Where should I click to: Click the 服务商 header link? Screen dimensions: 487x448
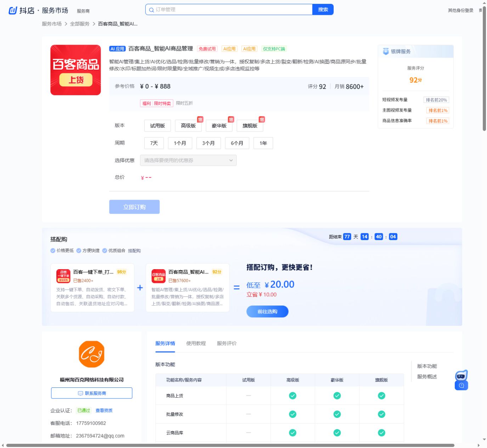83,11
